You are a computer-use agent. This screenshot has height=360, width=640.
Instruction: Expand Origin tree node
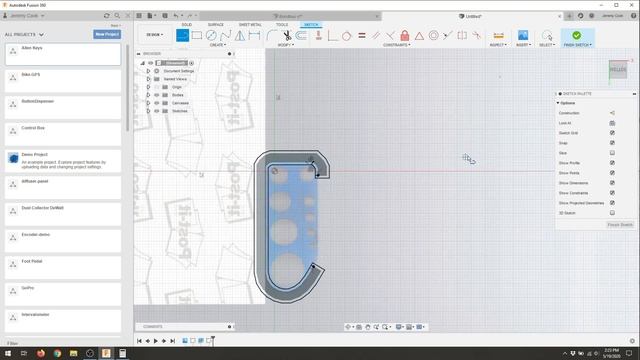click(148, 87)
